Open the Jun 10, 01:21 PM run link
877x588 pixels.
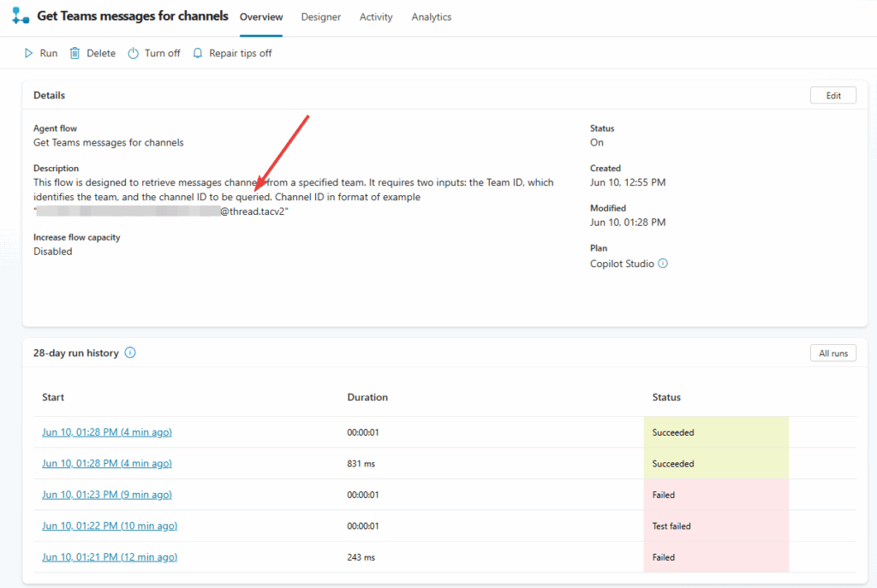pos(110,557)
